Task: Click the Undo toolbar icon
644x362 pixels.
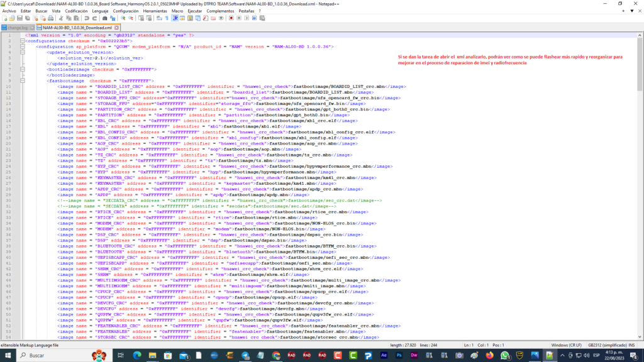Action: tap(87, 19)
